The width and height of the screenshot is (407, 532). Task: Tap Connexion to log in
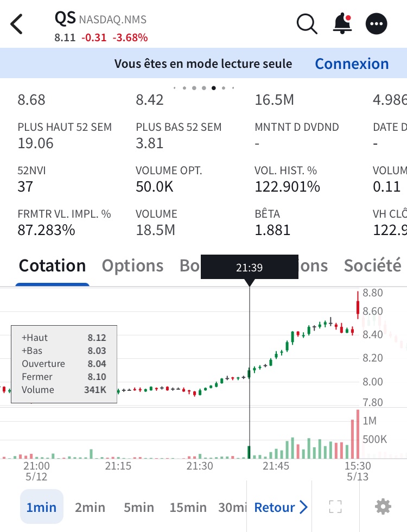pos(352,64)
